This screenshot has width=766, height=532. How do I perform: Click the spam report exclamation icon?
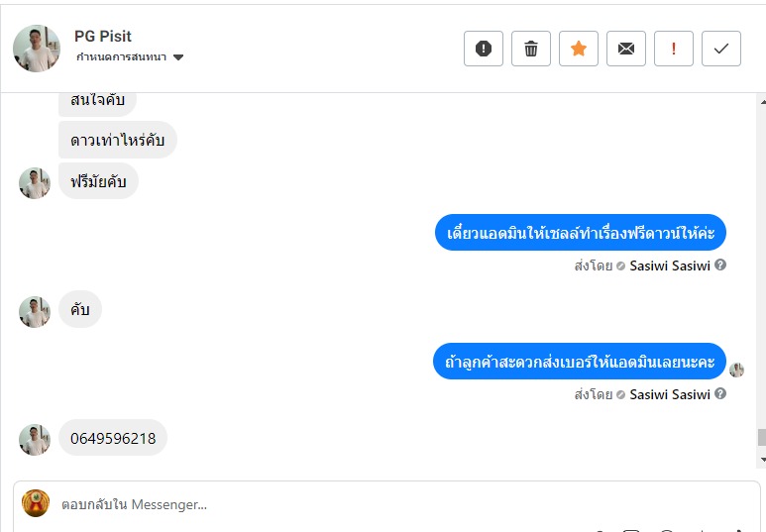point(484,49)
